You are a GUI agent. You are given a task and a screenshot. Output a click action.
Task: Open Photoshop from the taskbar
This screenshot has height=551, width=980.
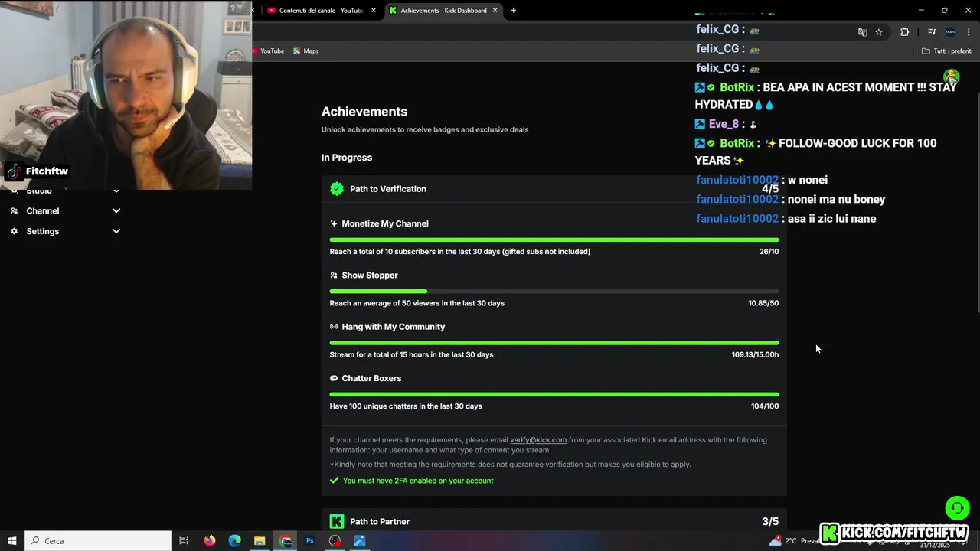pos(309,541)
